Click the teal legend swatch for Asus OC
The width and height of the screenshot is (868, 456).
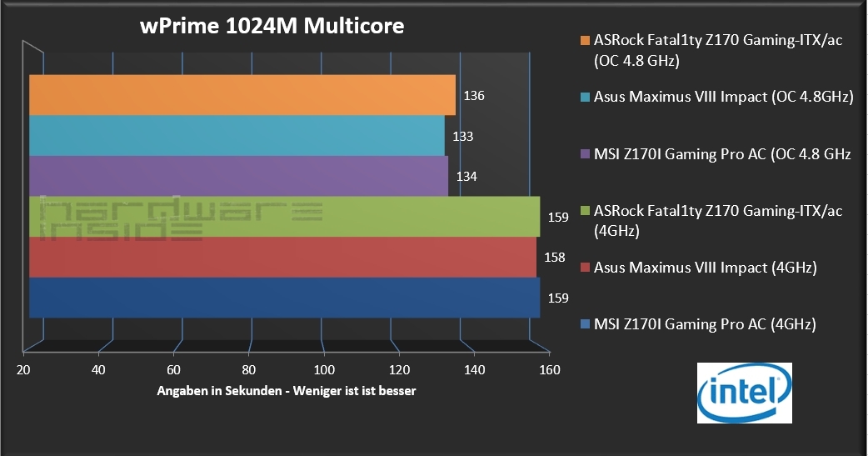pos(585,97)
